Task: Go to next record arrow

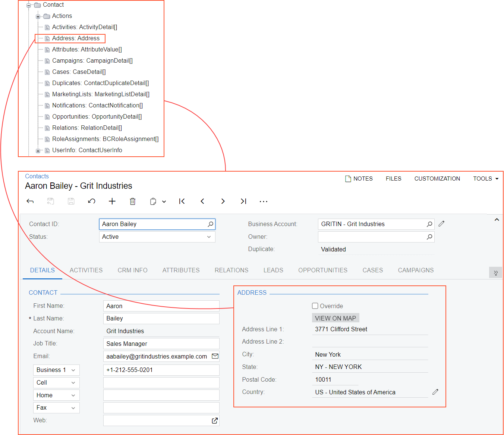Action: pyautogui.click(x=223, y=201)
